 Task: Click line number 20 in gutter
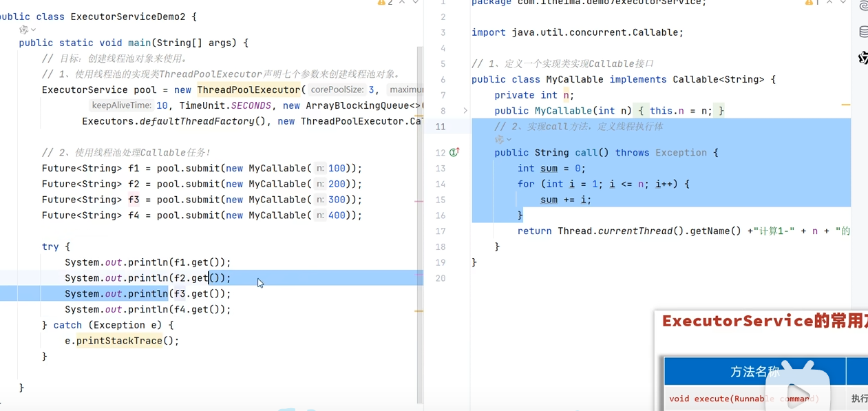tap(440, 278)
